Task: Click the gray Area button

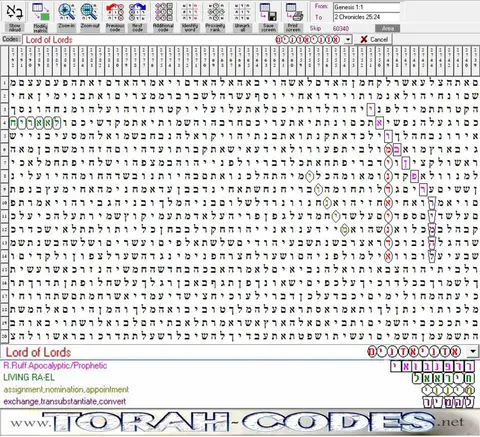Action: (x=387, y=28)
